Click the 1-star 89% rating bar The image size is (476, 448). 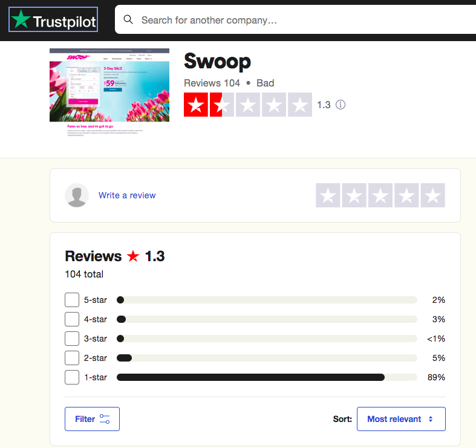tap(267, 377)
